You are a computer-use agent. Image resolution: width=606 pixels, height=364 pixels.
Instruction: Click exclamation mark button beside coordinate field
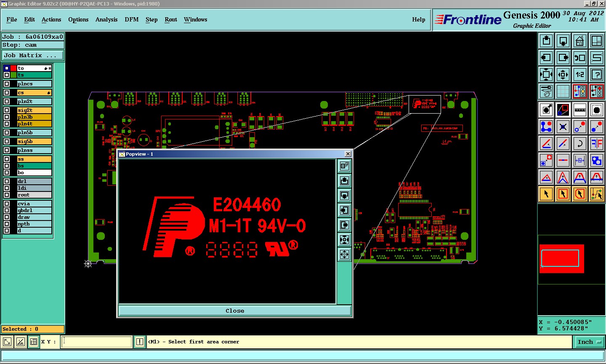(140, 342)
